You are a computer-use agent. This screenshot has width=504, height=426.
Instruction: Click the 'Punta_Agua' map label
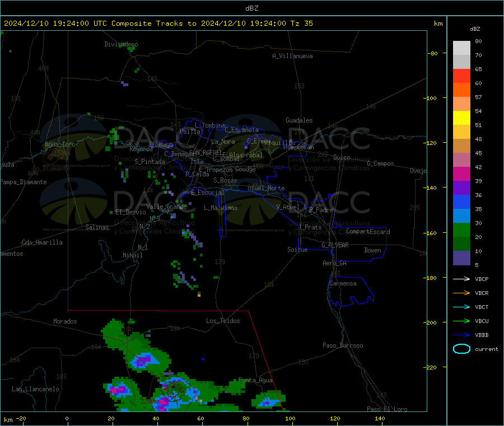(x=255, y=380)
